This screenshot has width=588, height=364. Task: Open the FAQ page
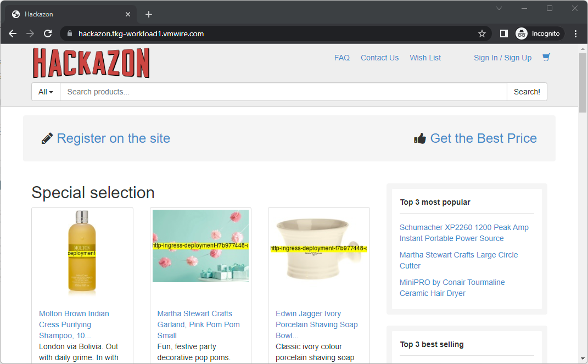341,58
